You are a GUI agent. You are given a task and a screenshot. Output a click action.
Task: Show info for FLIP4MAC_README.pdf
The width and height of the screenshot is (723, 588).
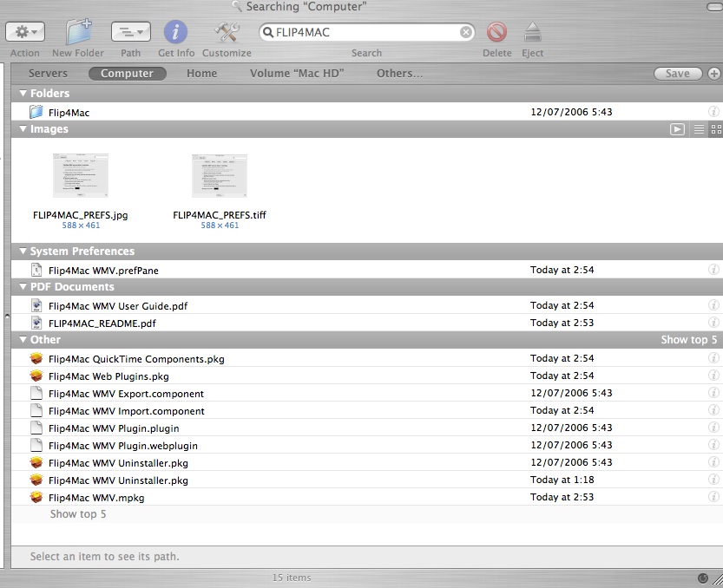[x=713, y=323]
